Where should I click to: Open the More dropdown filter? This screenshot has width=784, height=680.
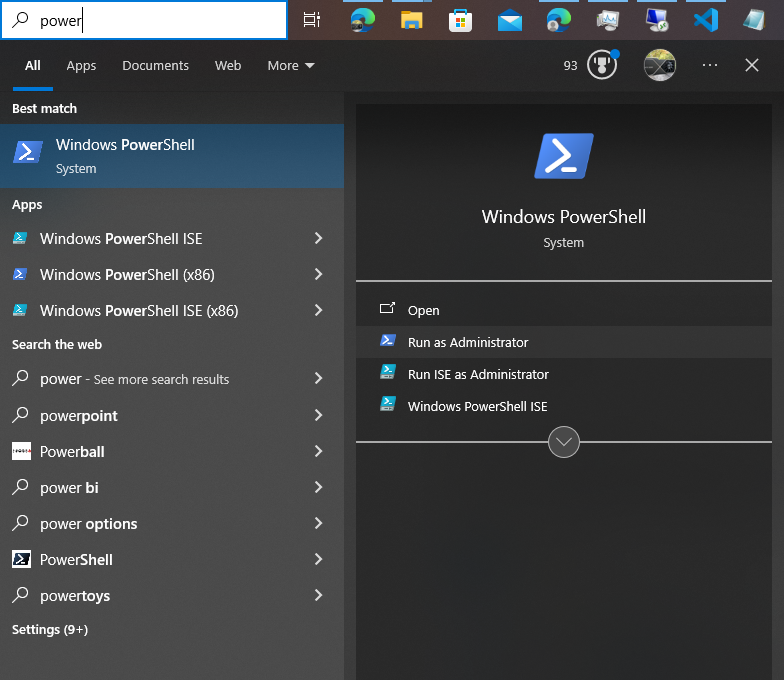pyautogui.click(x=290, y=66)
